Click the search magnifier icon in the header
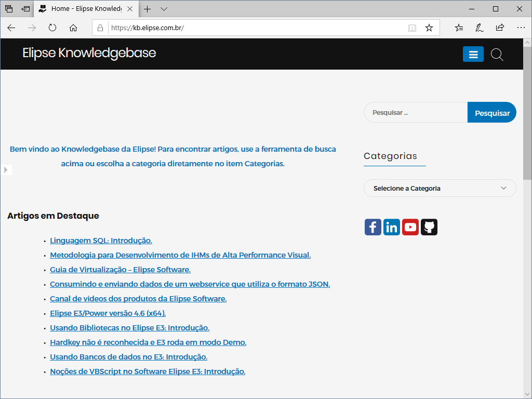Viewport: 532px width, 399px height. (497, 54)
